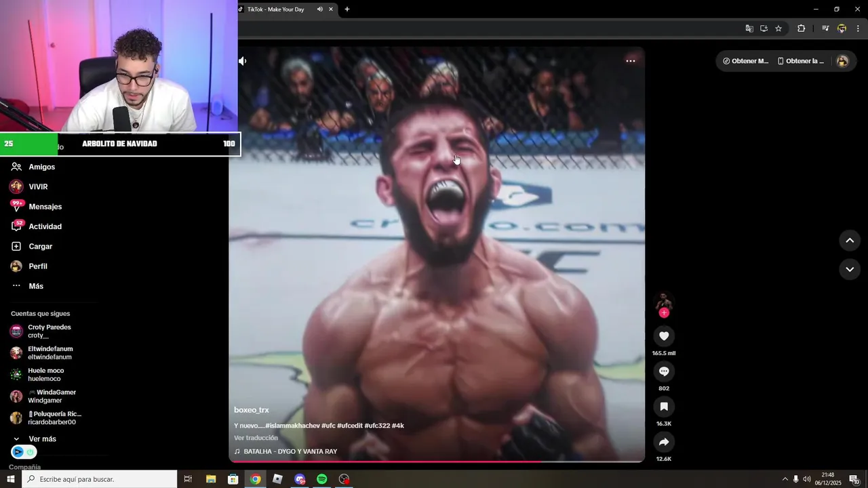Open Actividad in the sidebar
The height and width of the screenshot is (488, 868).
[x=45, y=226]
